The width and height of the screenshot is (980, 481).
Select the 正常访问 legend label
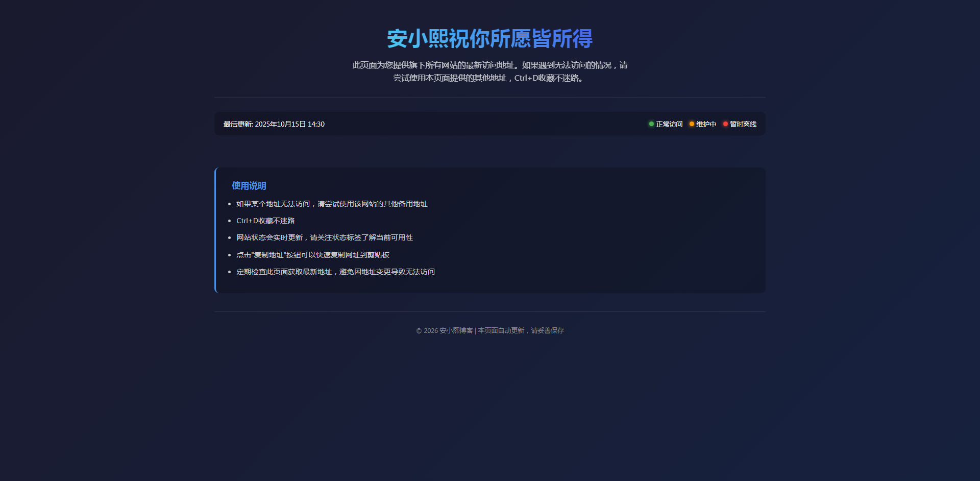pos(669,124)
